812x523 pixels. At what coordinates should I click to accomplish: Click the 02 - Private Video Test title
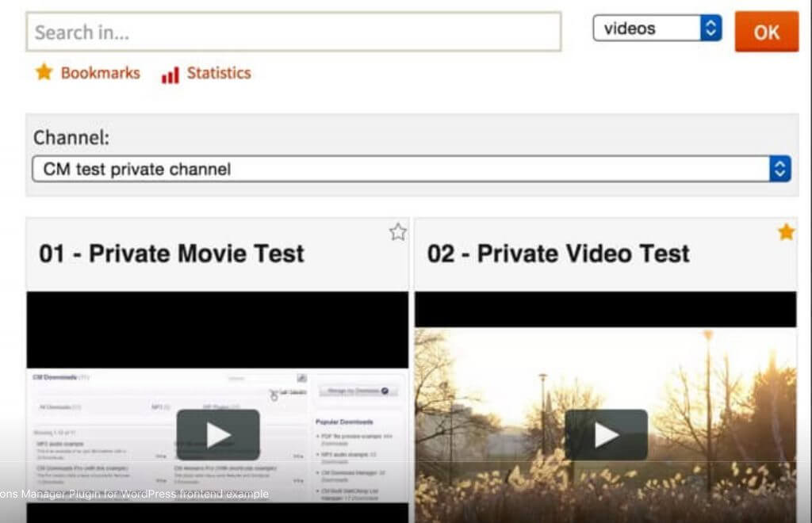[x=558, y=254]
